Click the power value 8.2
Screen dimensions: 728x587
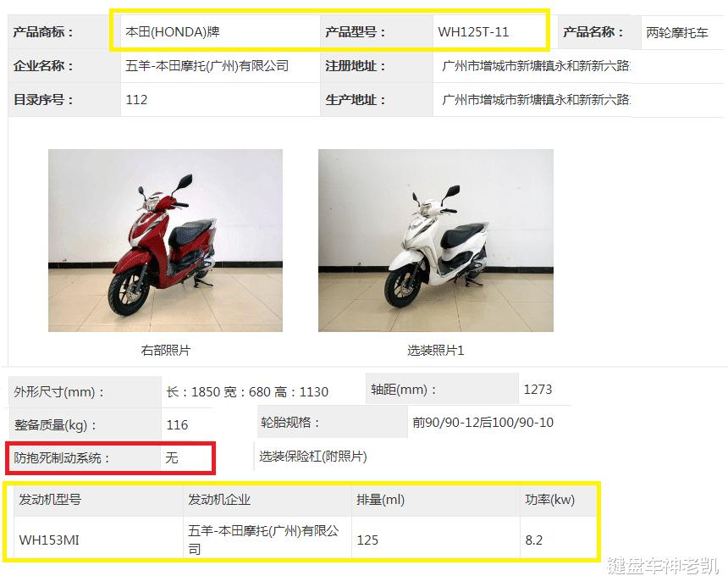click(533, 540)
